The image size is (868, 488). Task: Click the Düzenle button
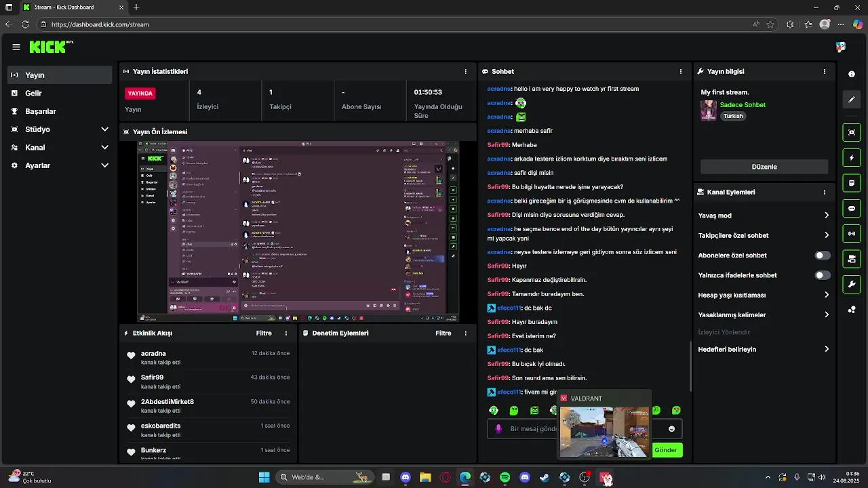coord(764,167)
